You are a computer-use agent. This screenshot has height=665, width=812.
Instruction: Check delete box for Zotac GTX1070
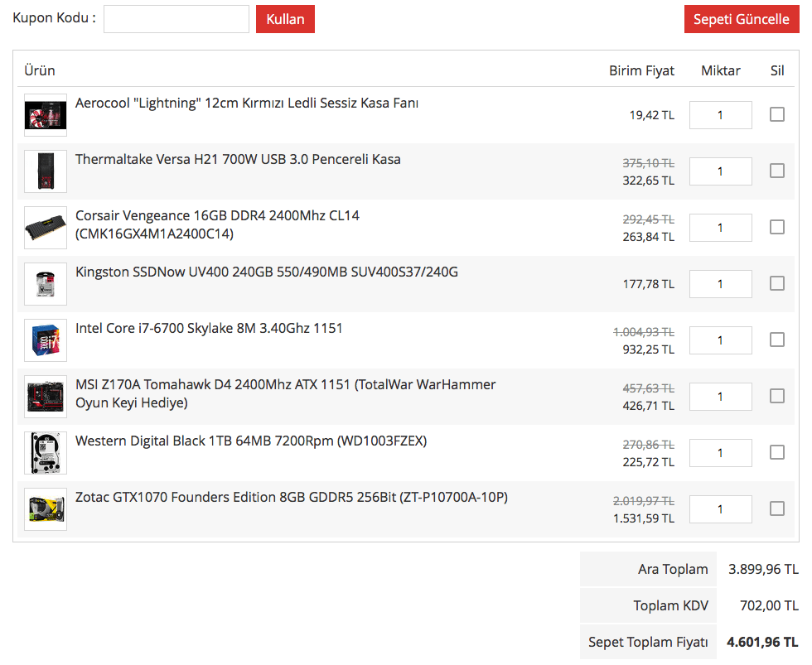click(777, 509)
